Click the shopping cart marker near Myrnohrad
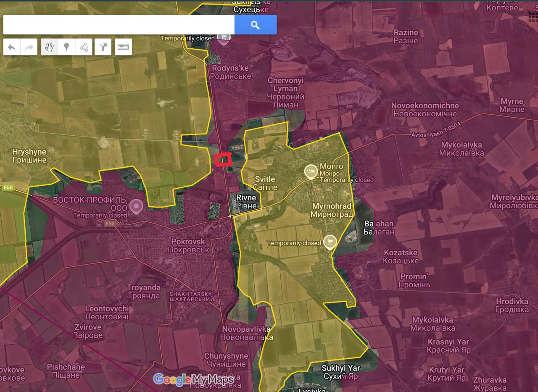 coord(330,242)
